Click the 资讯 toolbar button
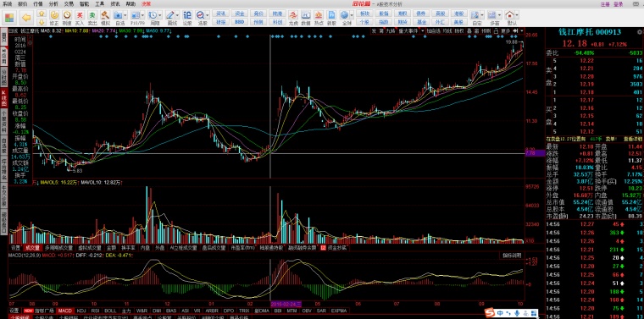 (x=221, y=14)
